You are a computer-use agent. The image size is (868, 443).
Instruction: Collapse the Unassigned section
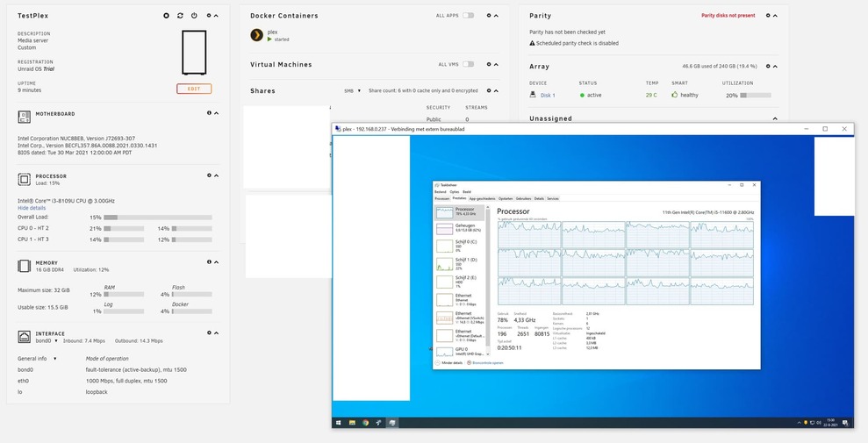775,118
